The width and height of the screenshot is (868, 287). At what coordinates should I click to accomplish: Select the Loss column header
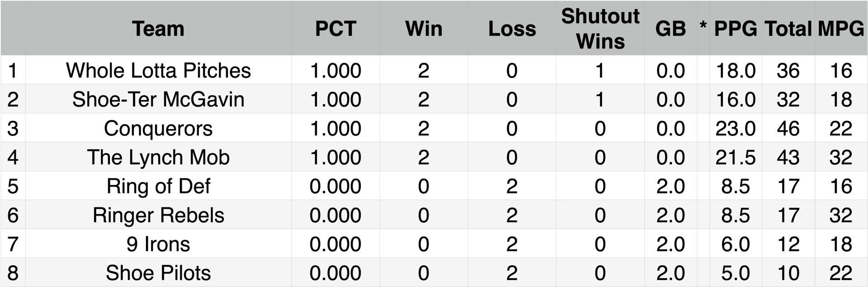point(512,29)
